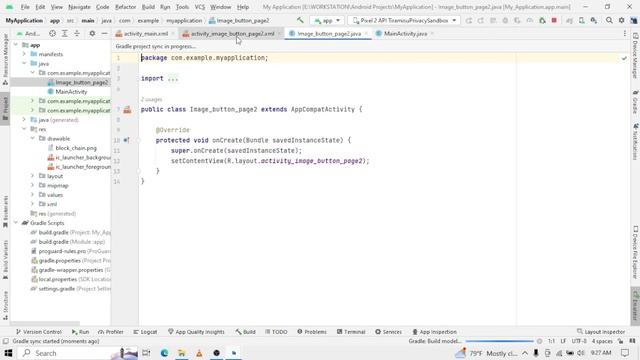
Task: Open the VCS menu
Action: coord(200,7)
